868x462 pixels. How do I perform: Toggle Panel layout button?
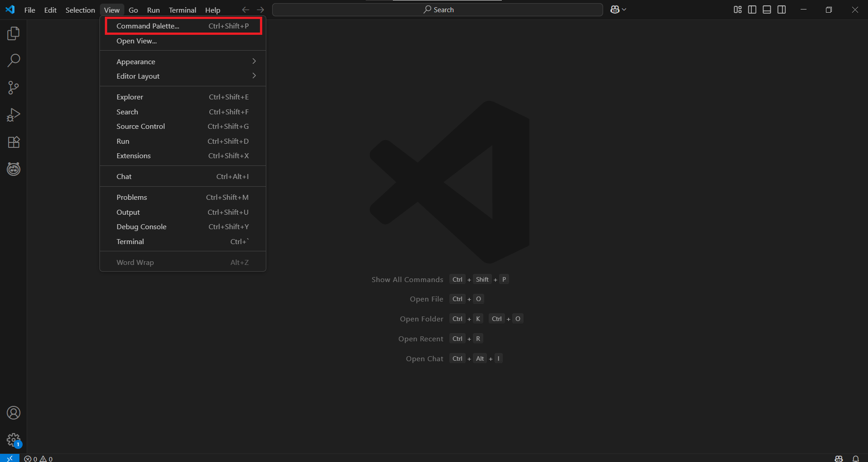click(x=767, y=9)
